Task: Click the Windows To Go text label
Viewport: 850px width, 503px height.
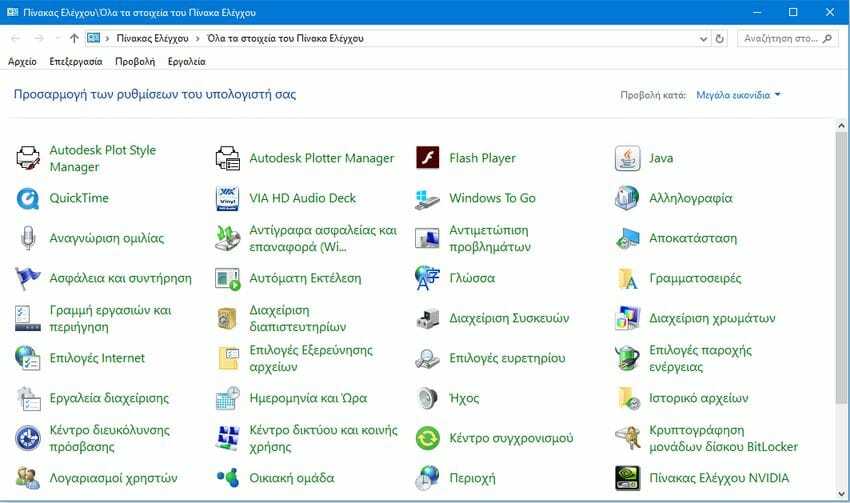Action: [x=492, y=198]
